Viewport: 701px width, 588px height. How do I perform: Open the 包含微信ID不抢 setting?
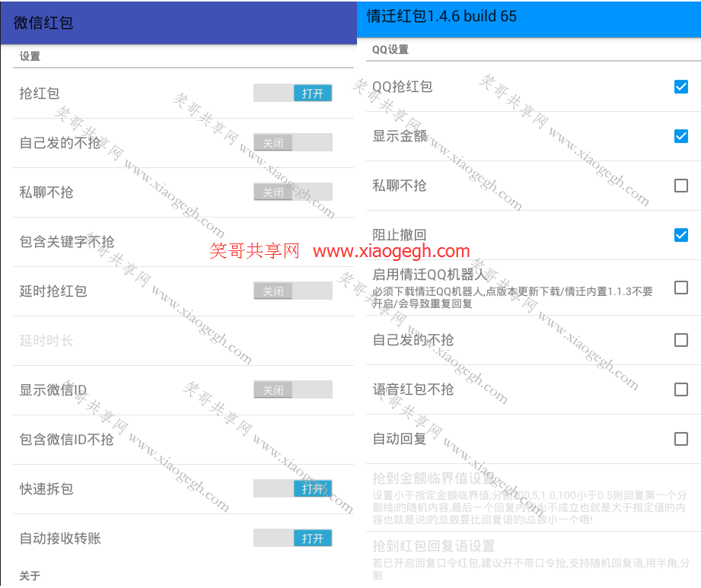(183, 439)
